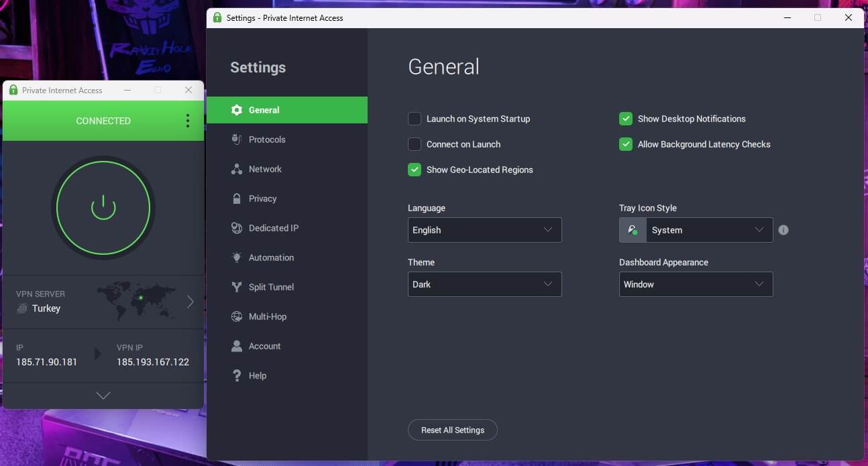
Task: Click the IP address 185.71.90.181
Action: (x=47, y=362)
